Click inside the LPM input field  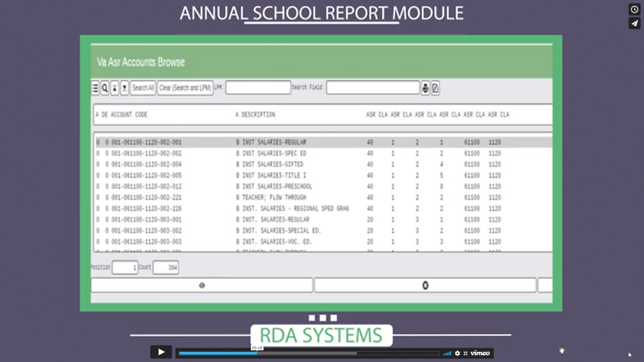pos(258,87)
